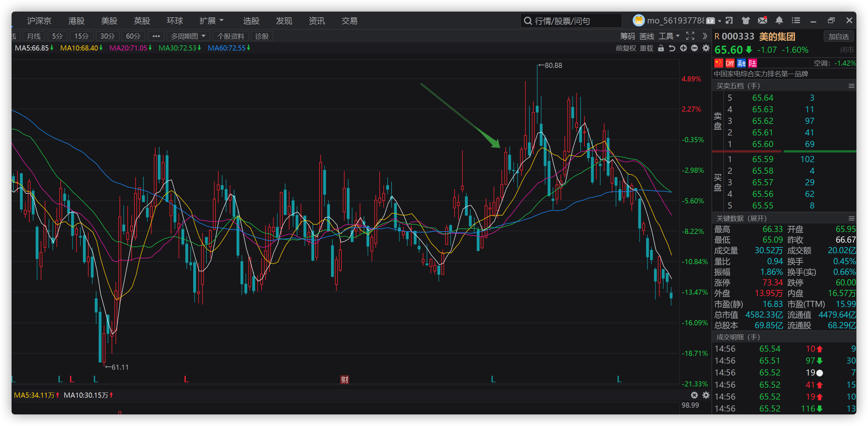Enter fullscreen chart mode icon

[x=690, y=36]
